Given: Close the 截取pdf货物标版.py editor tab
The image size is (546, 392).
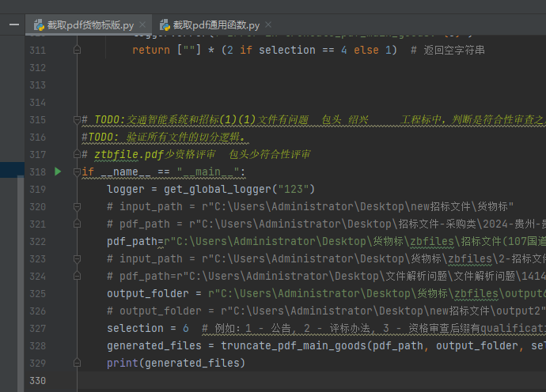Looking at the screenshot, I should coord(142,24).
